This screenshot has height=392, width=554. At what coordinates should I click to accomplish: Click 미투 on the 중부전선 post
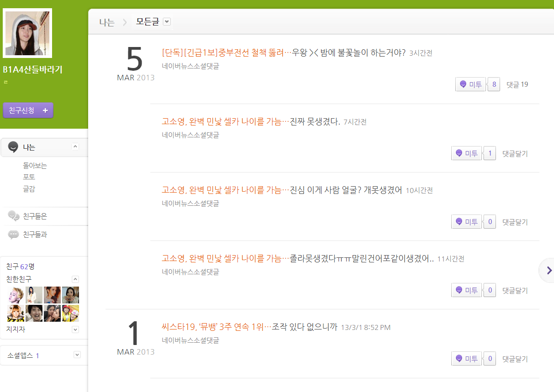470,84
